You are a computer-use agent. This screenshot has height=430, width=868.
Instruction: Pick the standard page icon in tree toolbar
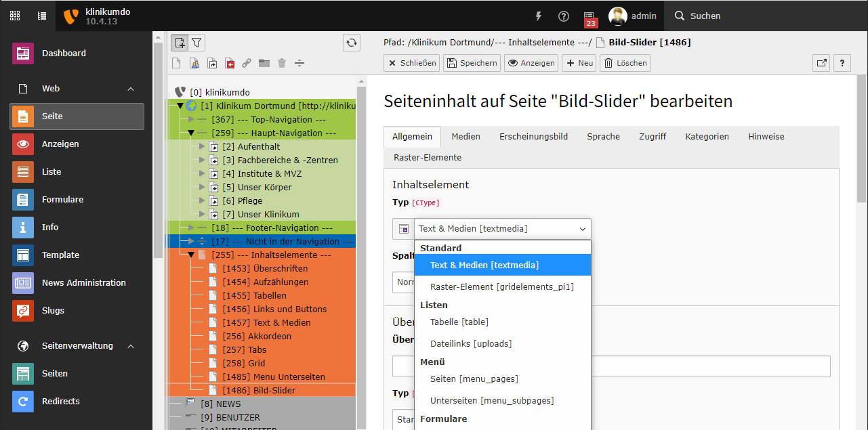[x=176, y=63]
